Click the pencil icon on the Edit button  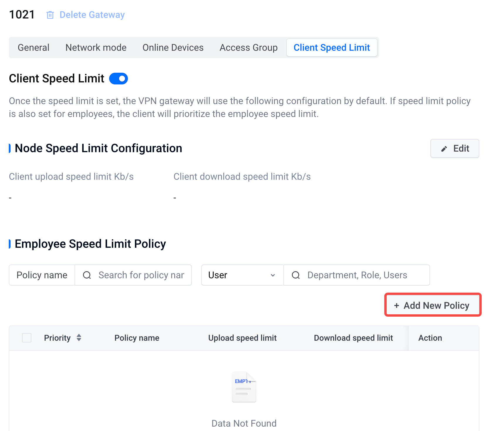[x=444, y=149]
